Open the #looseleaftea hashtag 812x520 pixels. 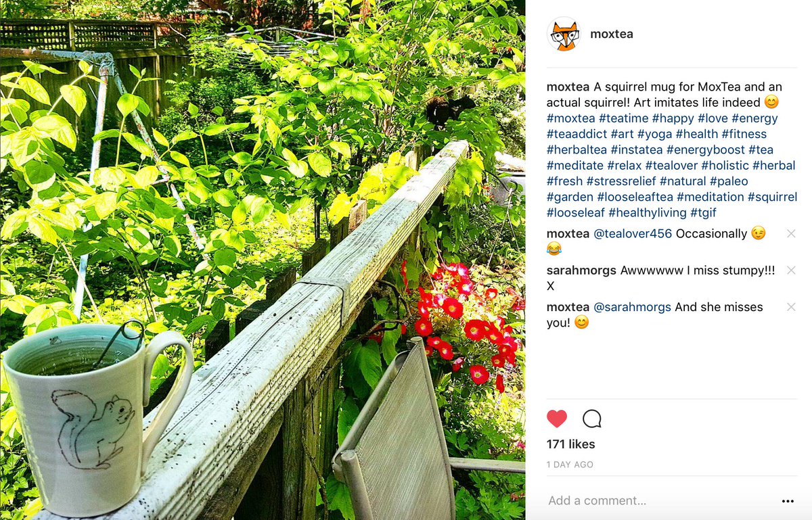tap(635, 197)
